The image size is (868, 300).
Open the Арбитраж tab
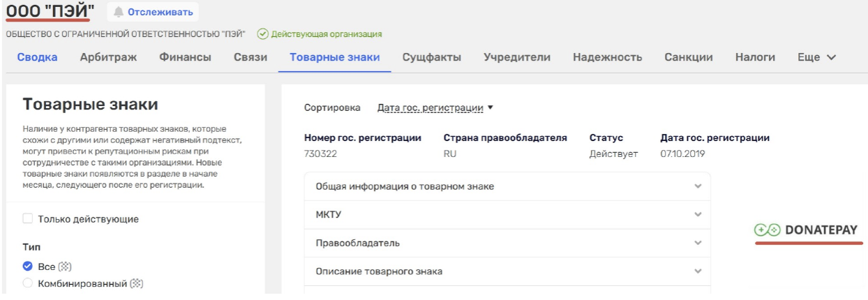[x=108, y=57]
